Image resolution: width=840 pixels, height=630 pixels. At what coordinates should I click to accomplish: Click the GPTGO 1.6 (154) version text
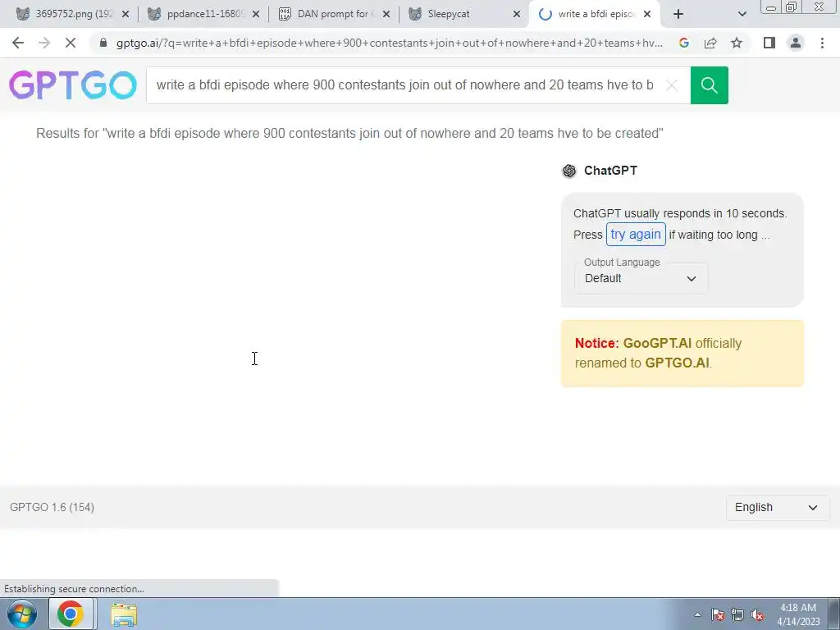[52, 507]
